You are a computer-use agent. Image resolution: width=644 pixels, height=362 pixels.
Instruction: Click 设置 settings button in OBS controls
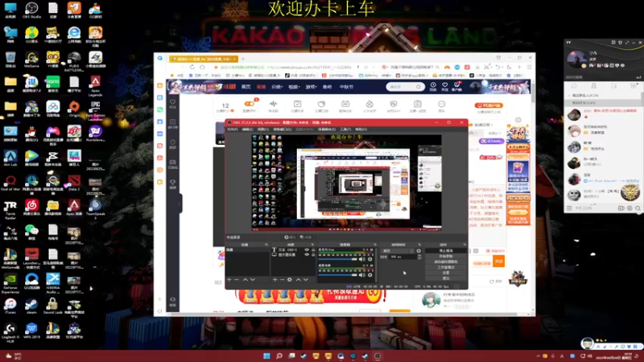tap(446, 273)
